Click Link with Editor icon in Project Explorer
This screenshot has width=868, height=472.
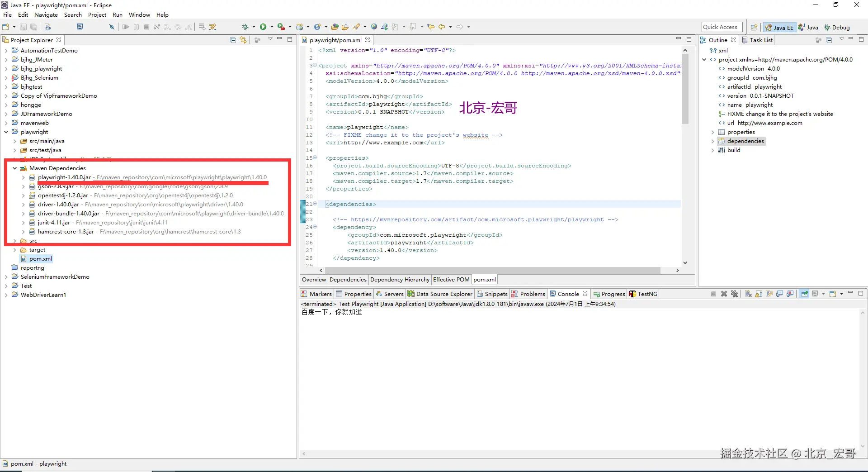(x=243, y=40)
